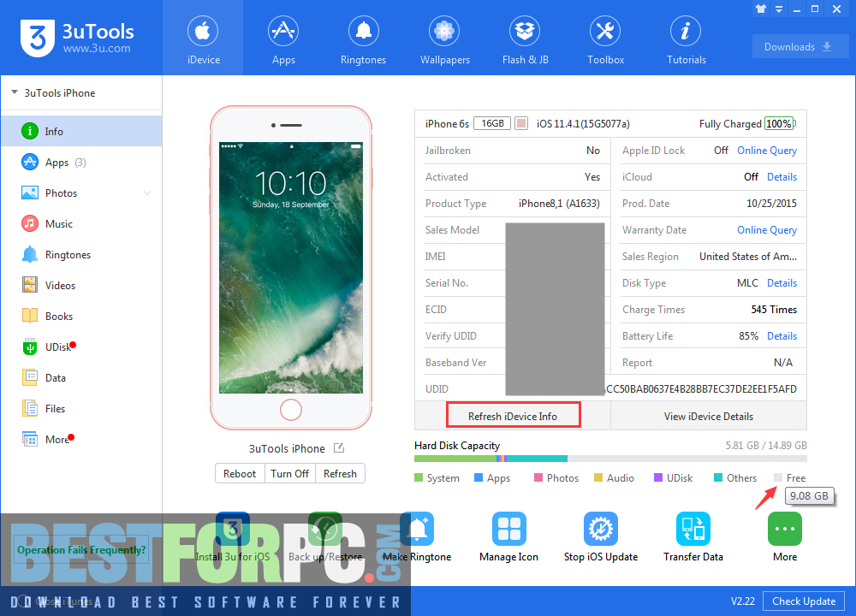856x616 pixels.
Task: Click the Hard Disk Capacity usage bar
Action: pyautogui.click(x=610, y=459)
